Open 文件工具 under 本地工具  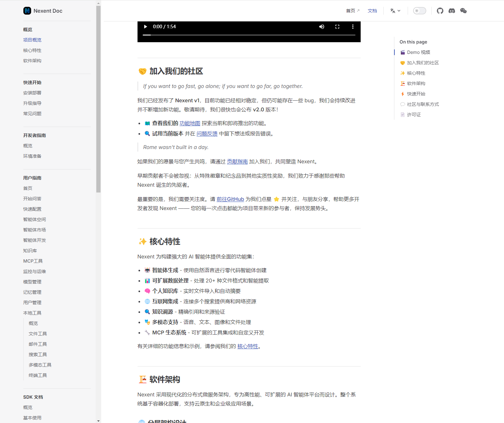tap(38, 334)
